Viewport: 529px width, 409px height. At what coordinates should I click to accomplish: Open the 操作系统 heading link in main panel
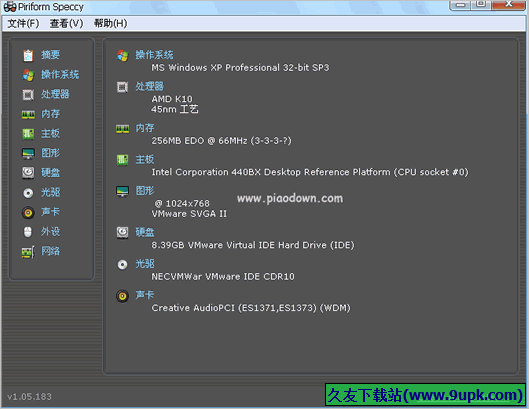click(154, 55)
